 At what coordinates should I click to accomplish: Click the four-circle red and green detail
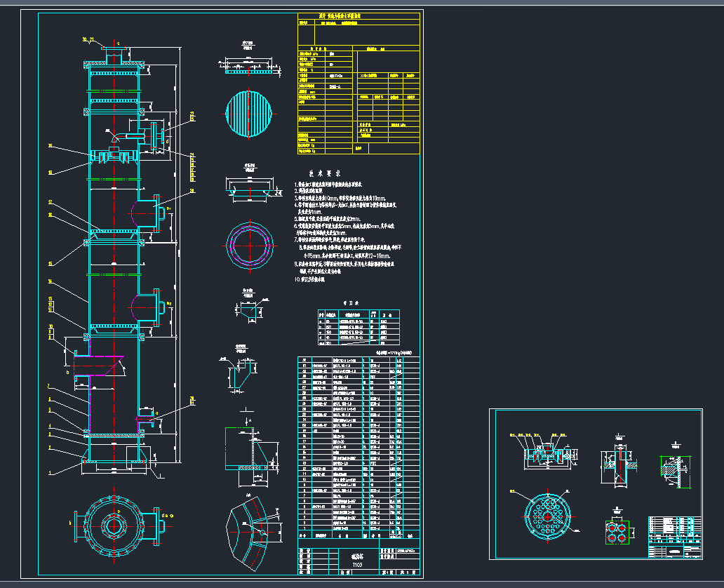coord(617,531)
